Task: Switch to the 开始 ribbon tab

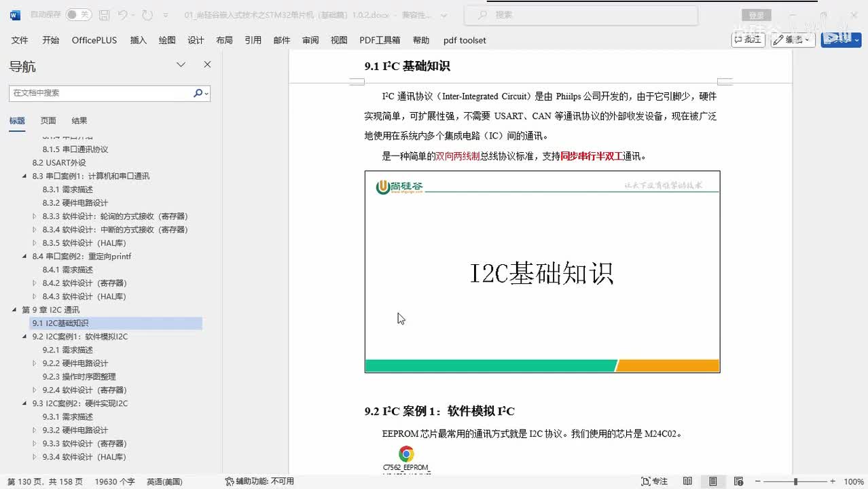Action: (50, 40)
